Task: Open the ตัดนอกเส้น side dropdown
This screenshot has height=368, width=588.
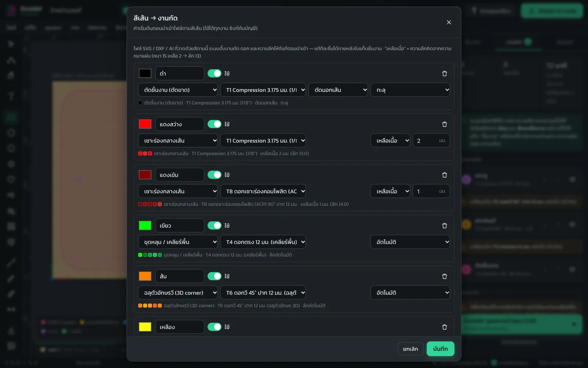Action: pyautogui.click(x=338, y=90)
